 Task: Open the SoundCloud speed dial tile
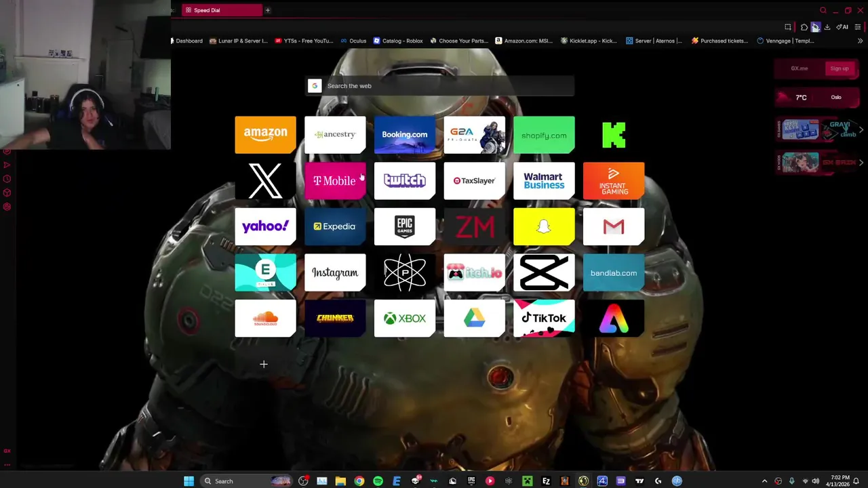click(265, 319)
